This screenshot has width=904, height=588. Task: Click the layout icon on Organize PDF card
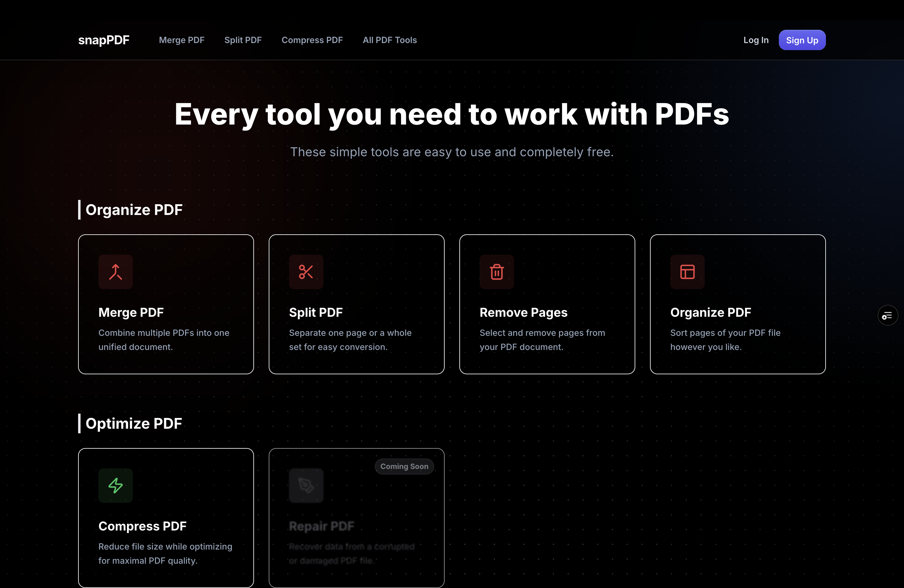[x=688, y=272]
